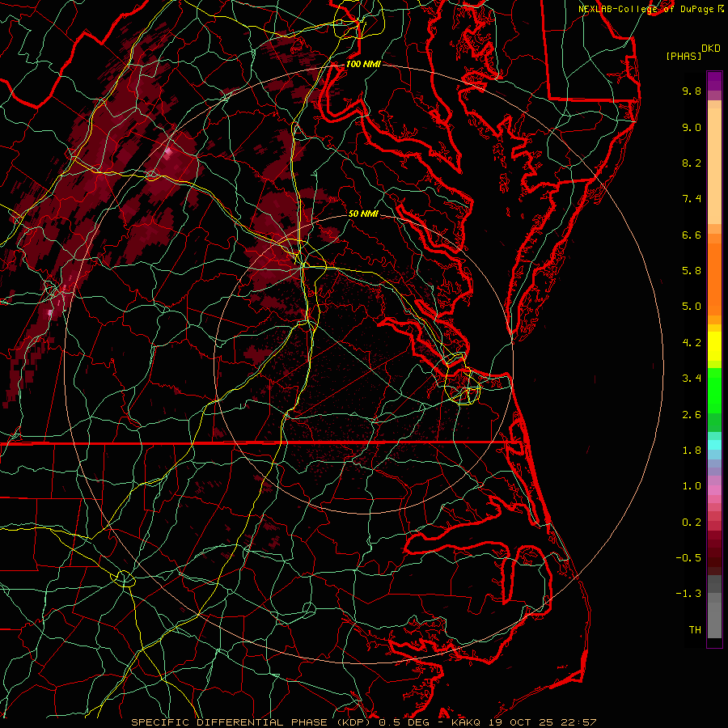Click the 1.0 value on color scale

pos(692,486)
